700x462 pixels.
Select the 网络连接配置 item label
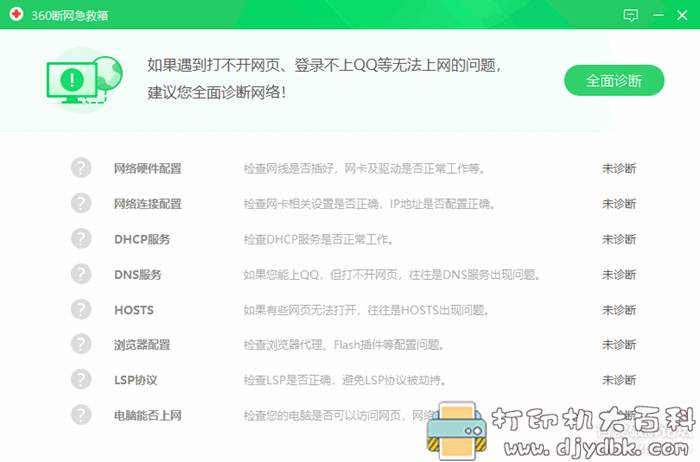pyautogui.click(x=148, y=204)
